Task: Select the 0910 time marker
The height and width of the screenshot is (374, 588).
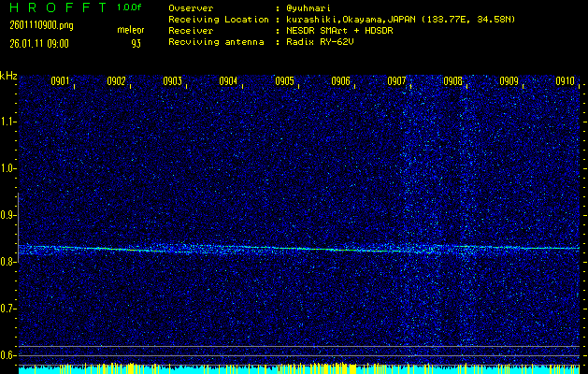Action: coord(565,81)
